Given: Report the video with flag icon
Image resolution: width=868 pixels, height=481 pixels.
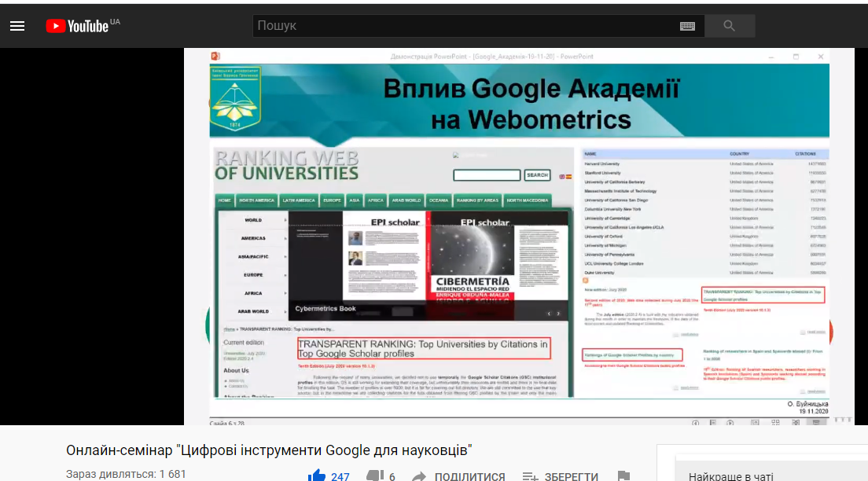Looking at the screenshot, I should click(623, 475).
